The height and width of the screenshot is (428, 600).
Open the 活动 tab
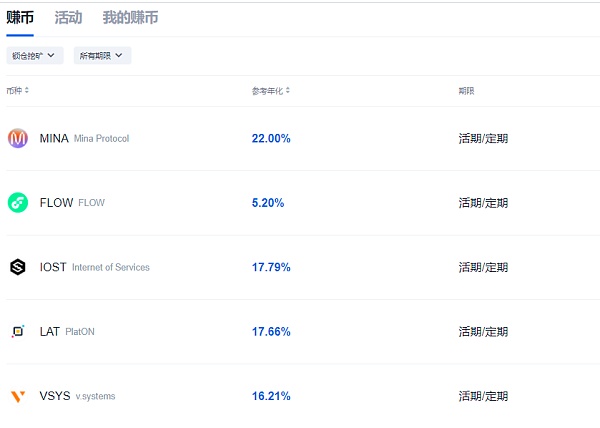[x=68, y=18]
